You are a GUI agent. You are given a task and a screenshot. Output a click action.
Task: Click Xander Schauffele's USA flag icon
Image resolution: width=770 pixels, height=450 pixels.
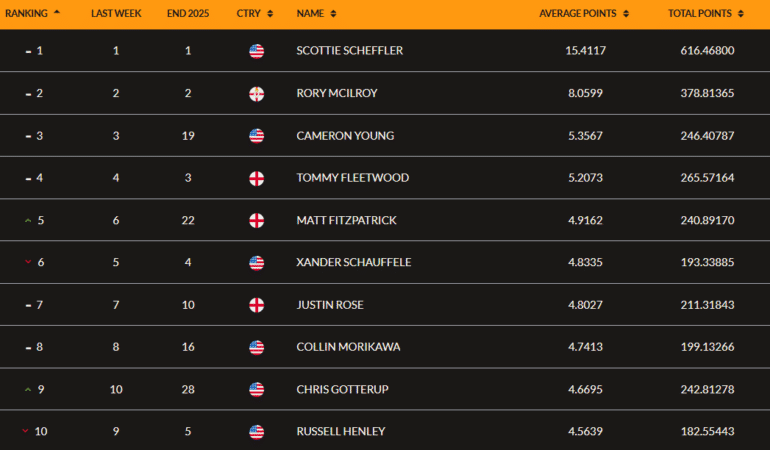point(257,263)
